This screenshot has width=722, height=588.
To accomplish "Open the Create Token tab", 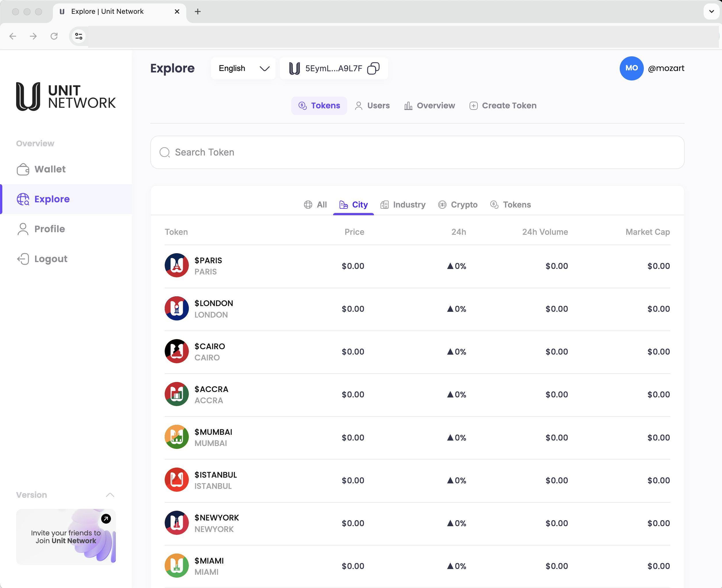I will [x=503, y=106].
